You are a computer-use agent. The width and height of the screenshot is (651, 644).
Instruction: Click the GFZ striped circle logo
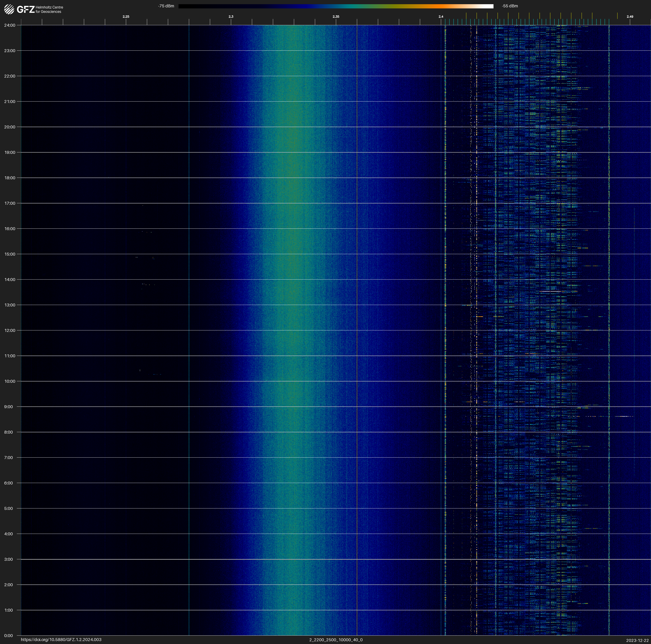click(9, 9)
